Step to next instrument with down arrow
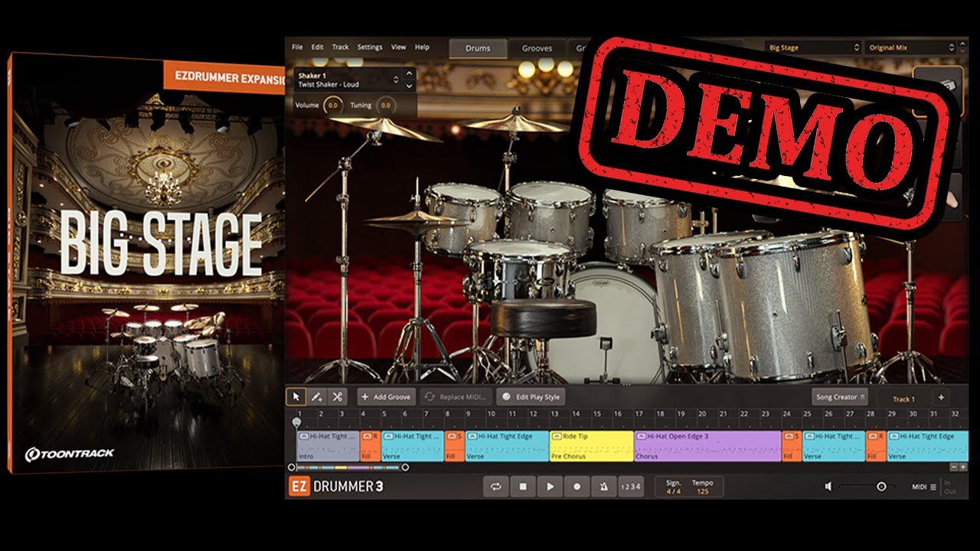Image resolution: width=980 pixels, height=551 pixels. tap(410, 86)
